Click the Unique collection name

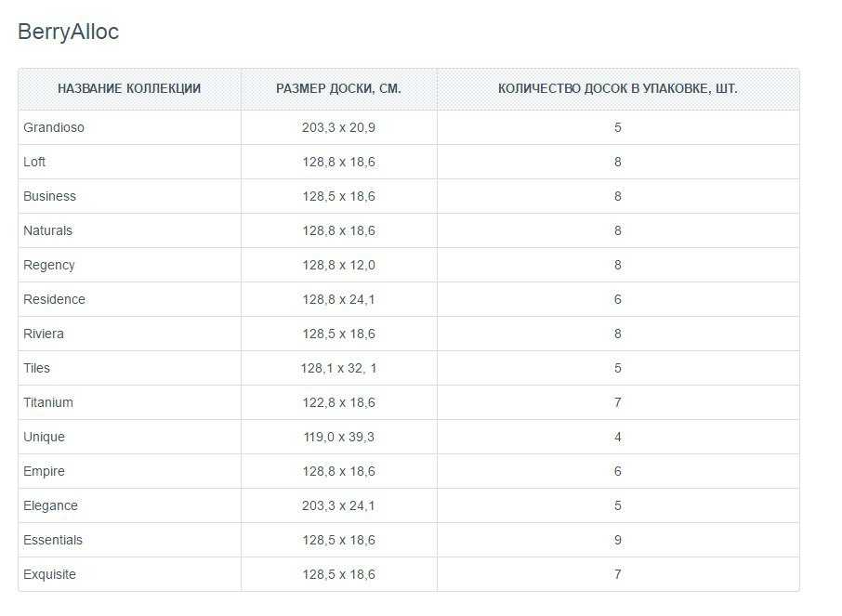[44, 438]
